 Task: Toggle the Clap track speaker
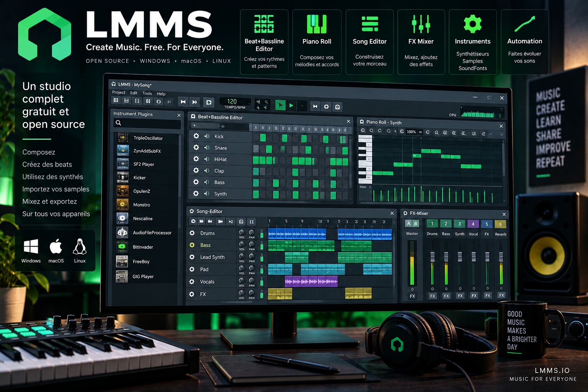pyautogui.click(x=207, y=171)
